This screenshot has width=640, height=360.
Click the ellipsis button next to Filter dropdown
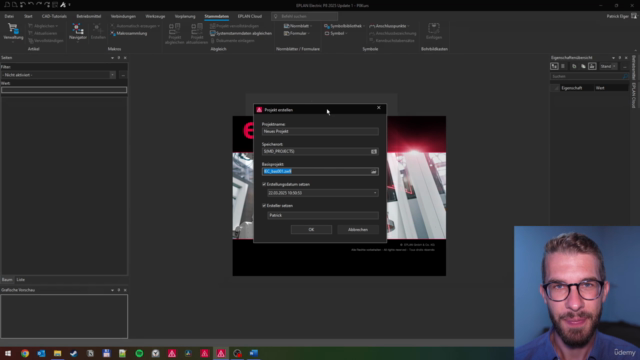click(x=123, y=75)
